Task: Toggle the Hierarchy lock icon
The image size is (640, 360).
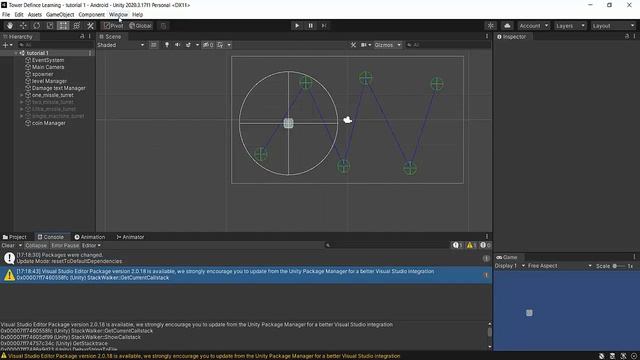Action: (82, 36)
